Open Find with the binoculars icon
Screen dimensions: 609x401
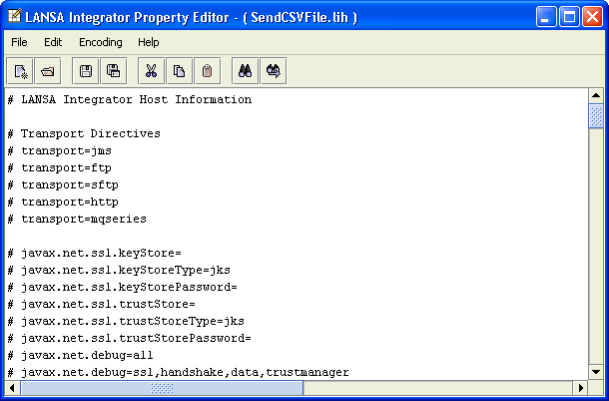(x=245, y=71)
